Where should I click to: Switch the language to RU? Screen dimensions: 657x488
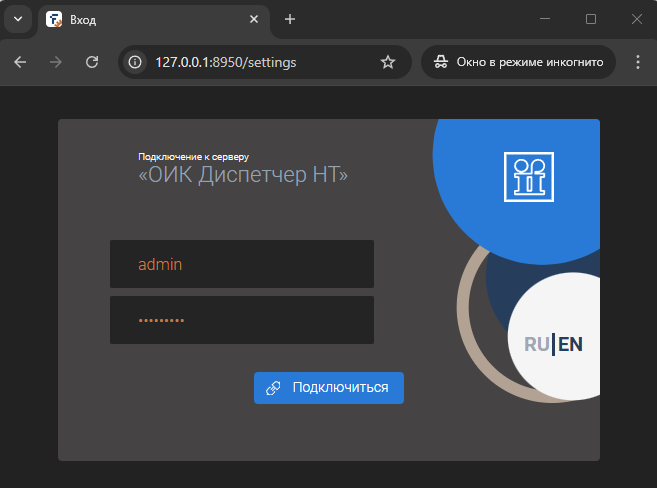[536, 344]
